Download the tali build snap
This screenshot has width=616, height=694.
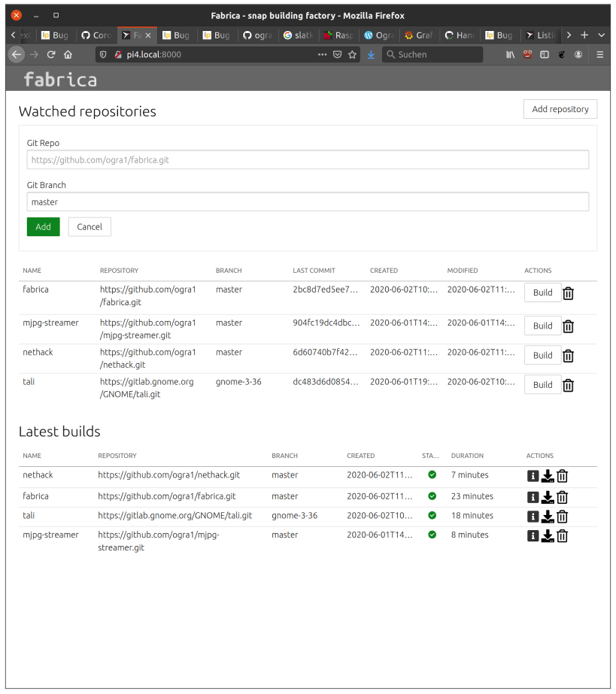(548, 517)
